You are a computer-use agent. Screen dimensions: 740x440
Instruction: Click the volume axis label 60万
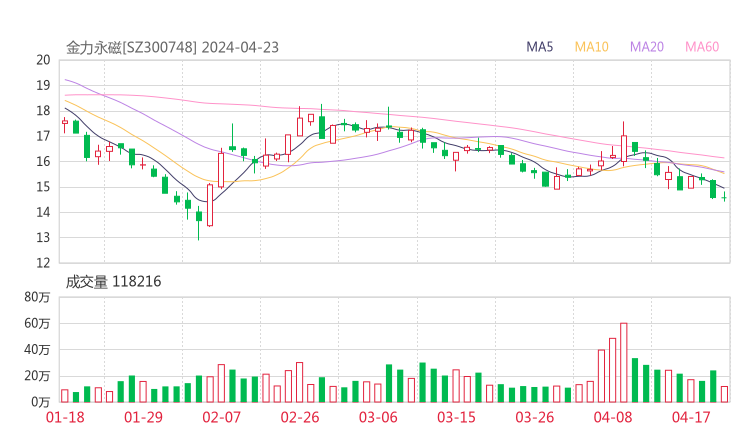coord(37,323)
